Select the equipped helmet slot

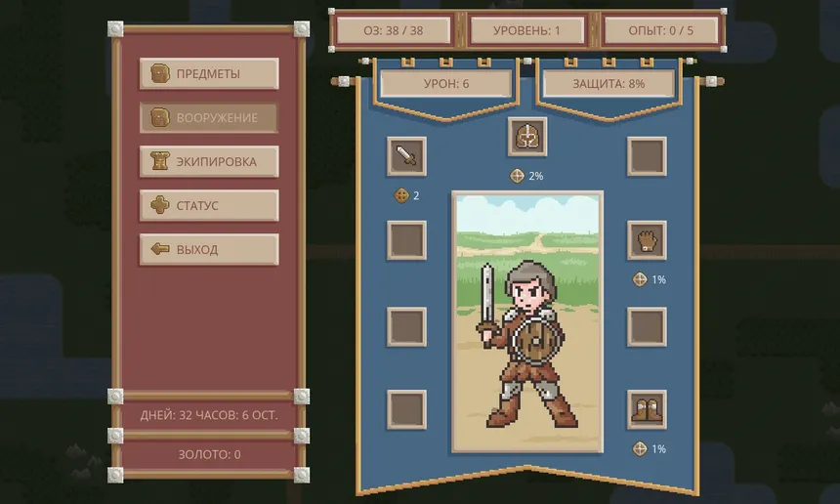tap(527, 137)
